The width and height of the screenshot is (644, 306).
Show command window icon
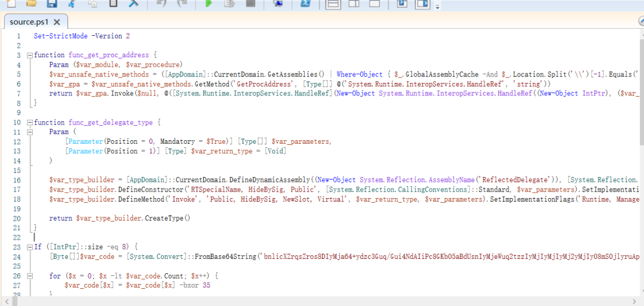coord(402,4)
